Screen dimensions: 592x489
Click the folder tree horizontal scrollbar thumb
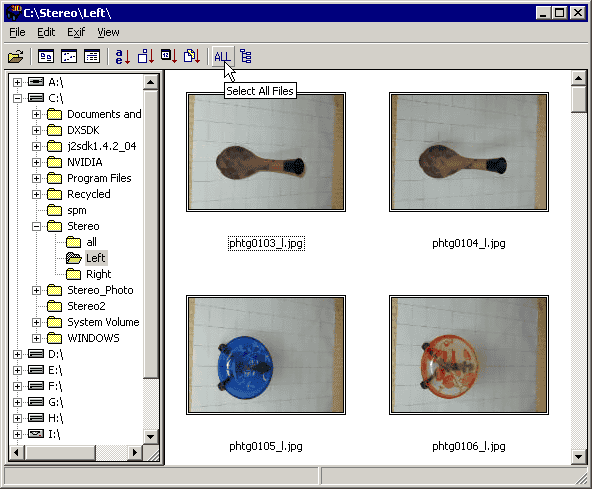click(x=60, y=452)
